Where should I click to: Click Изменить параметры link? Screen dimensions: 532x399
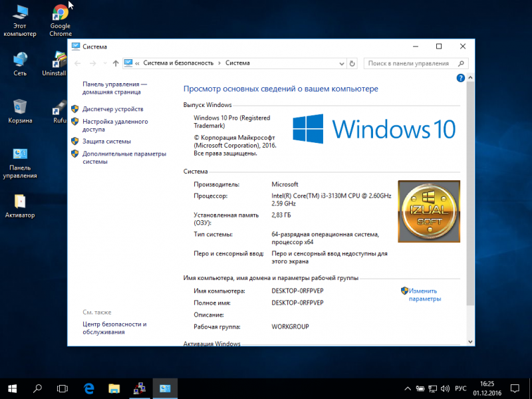(424, 295)
